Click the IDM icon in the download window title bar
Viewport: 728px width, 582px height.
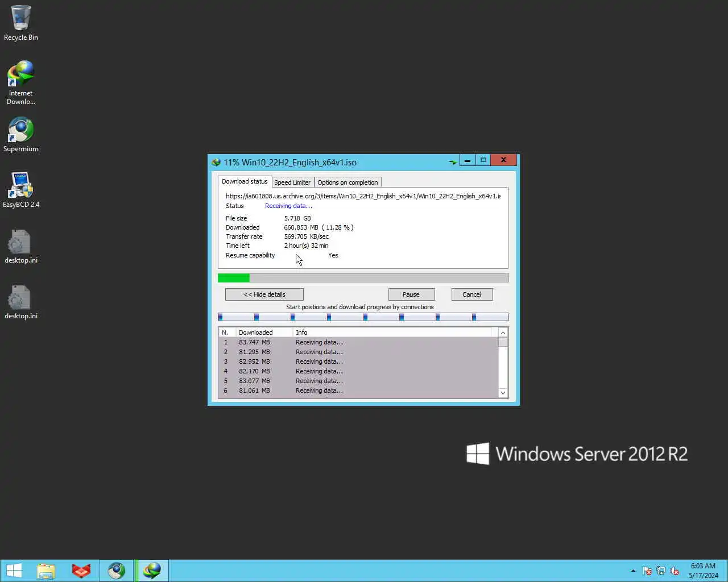click(216, 163)
